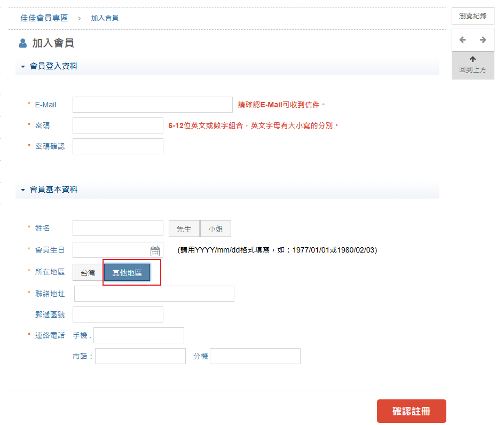Click inside the E-Mail input field
Viewport: 504px width, 425px height.
152,105
